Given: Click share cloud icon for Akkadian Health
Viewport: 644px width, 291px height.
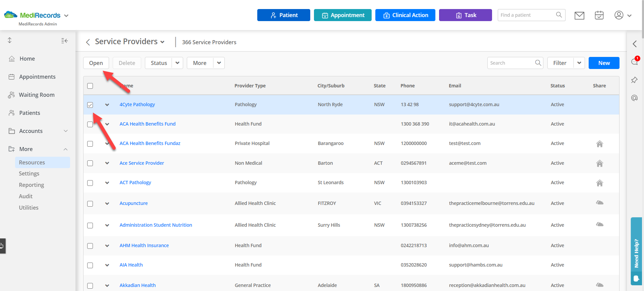Looking at the screenshot, I should (x=600, y=285).
